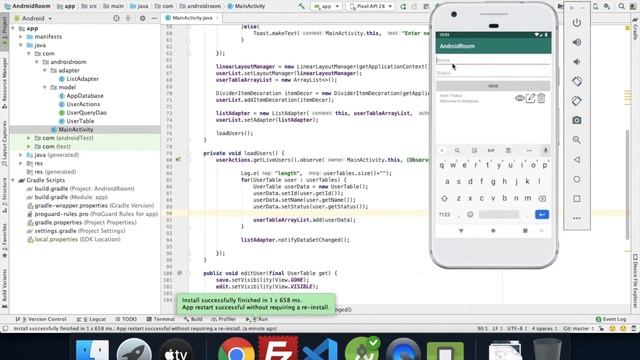Viewport: 640px width, 360px height.
Task: Open emulator extended controls (three dots)
Action: click(576, 218)
